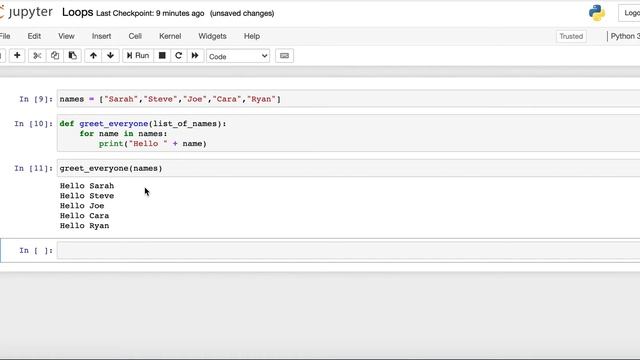640x360 pixels.
Task: Open the Kernel menu
Action: click(x=170, y=36)
